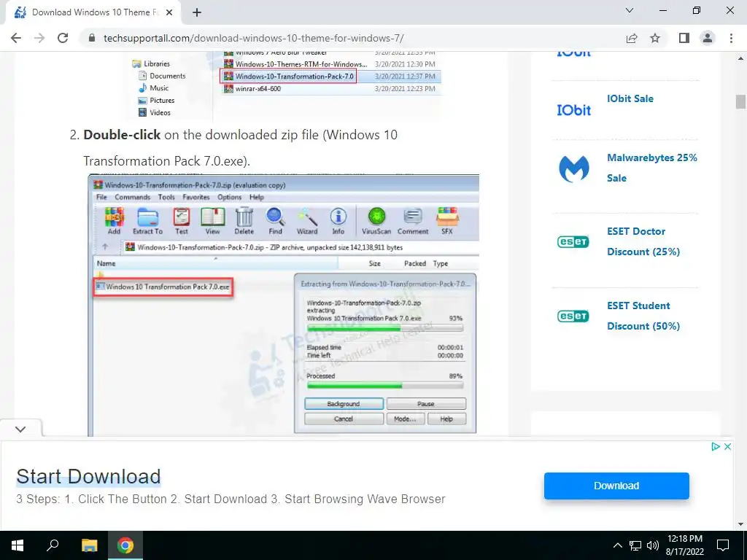Viewport: 747px width, 560px height.
Task: Open the WinRAR extraction tutorial image
Action: point(284,305)
